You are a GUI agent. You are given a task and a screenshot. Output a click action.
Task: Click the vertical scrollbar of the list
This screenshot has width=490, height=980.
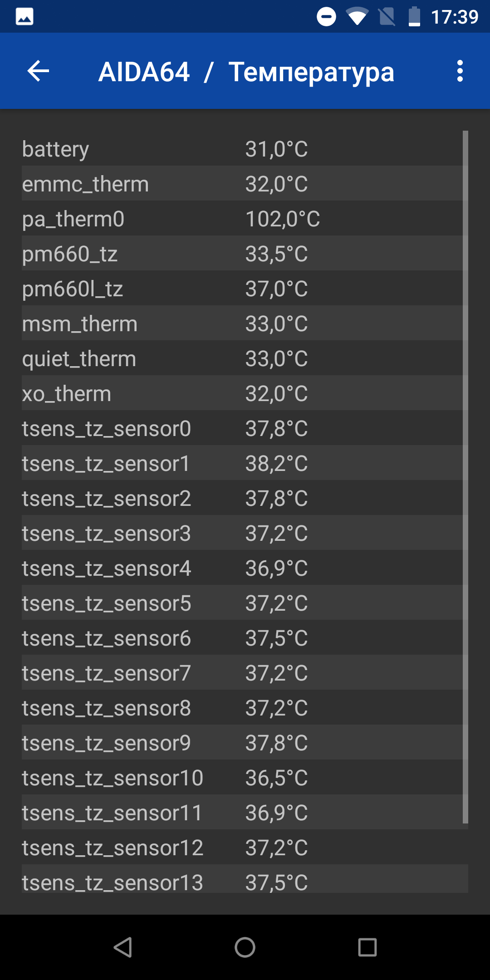tap(465, 477)
